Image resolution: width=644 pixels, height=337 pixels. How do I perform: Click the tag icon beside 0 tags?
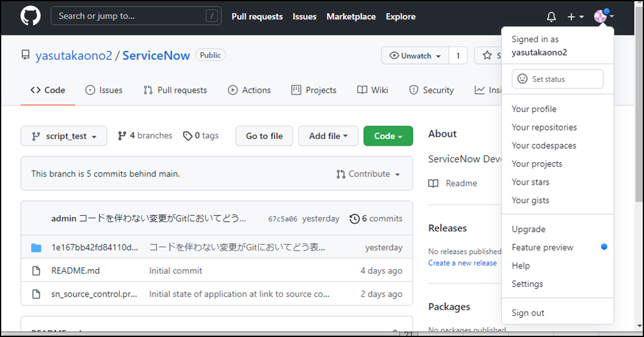point(187,136)
